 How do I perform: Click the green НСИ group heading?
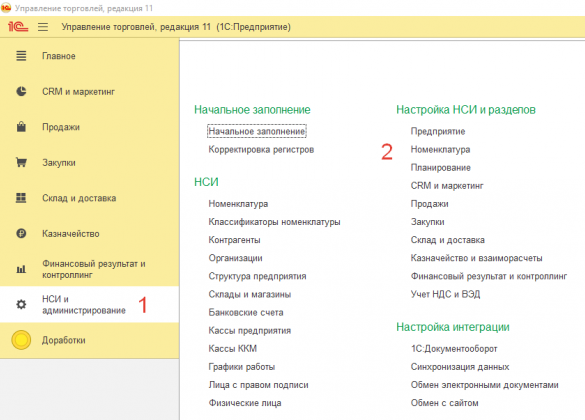point(206,182)
